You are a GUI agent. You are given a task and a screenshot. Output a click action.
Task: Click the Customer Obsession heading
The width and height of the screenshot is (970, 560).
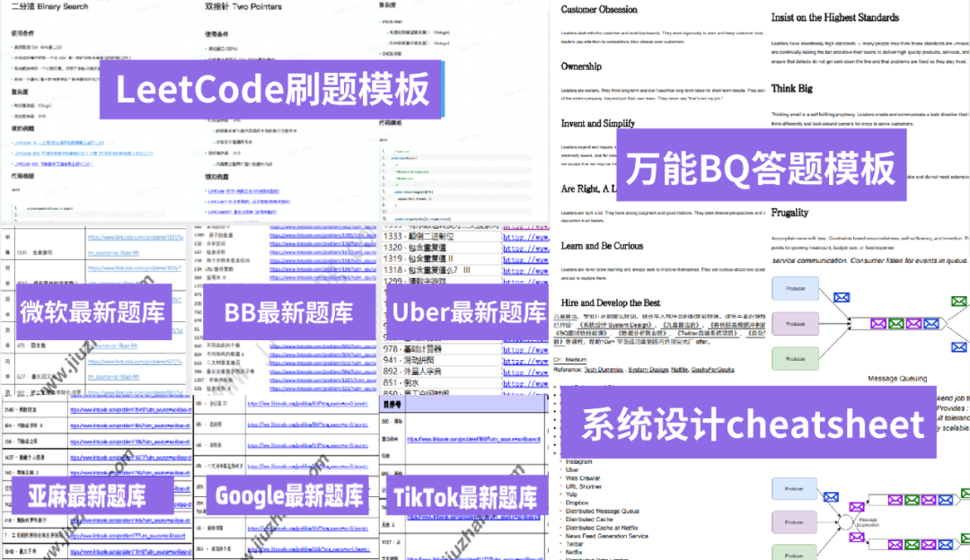(599, 10)
